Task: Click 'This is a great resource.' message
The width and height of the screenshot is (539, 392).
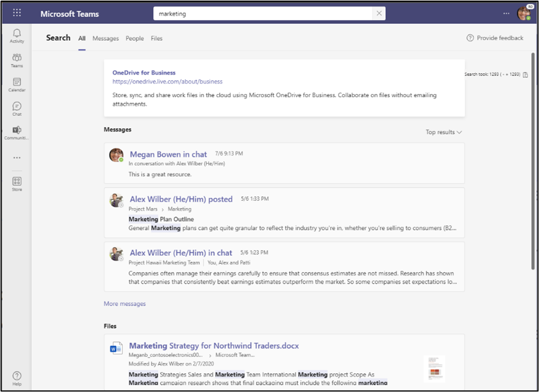Action: point(160,174)
